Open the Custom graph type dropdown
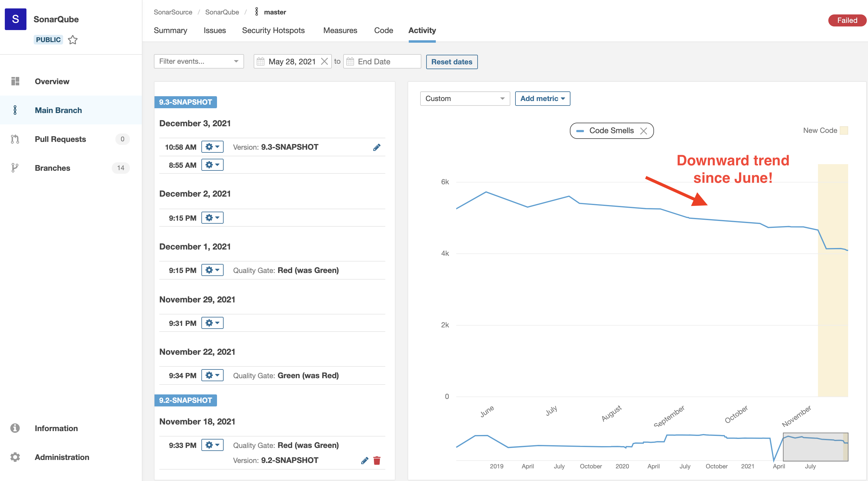 (x=465, y=98)
